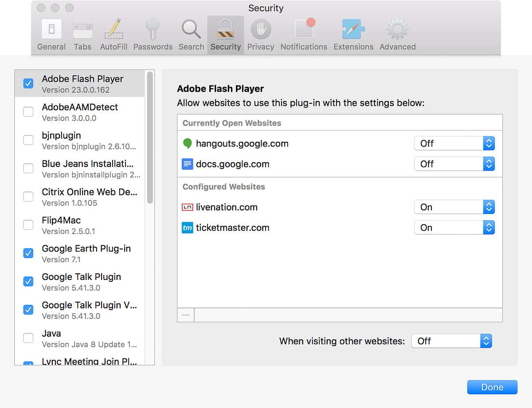
Task: Click the ticketmaster.com tm favicon
Action: pos(187,228)
